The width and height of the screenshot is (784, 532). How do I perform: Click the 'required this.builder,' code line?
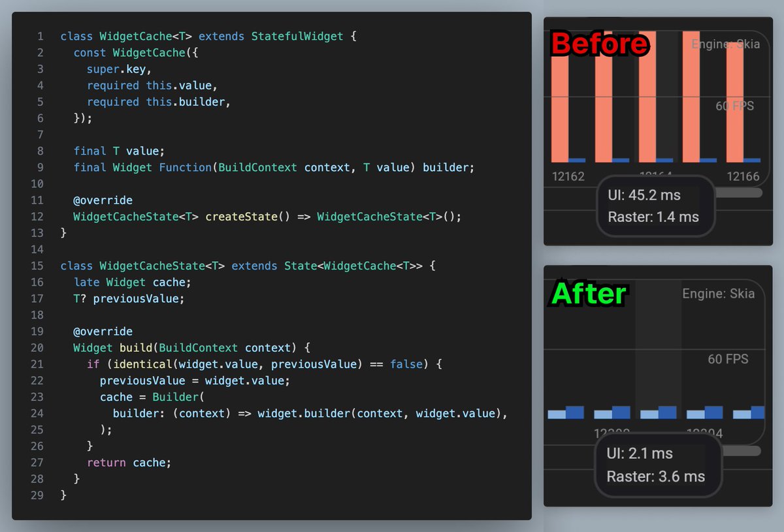(159, 102)
